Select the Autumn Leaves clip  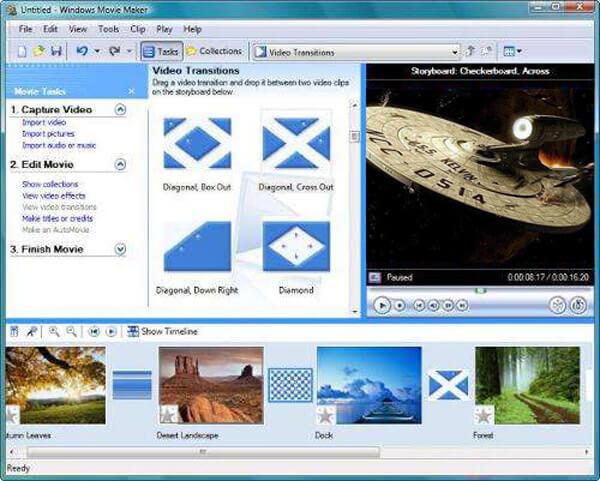(55, 385)
